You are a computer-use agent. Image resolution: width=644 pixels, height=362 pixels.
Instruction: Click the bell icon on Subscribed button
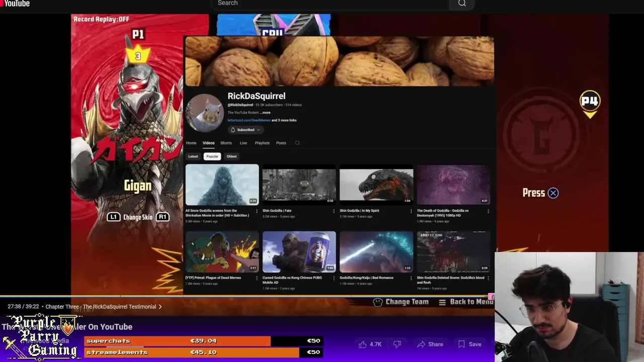pyautogui.click(x=233, y=130)
